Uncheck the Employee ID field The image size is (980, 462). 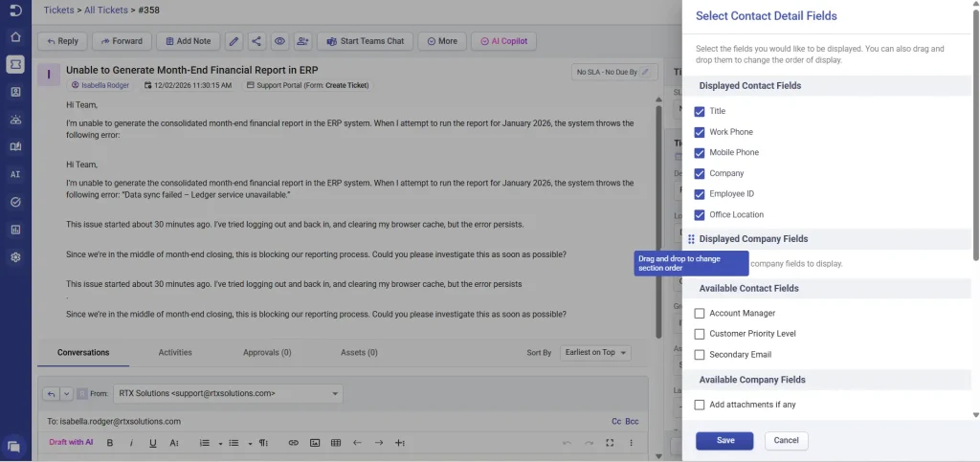pos(700,194)
